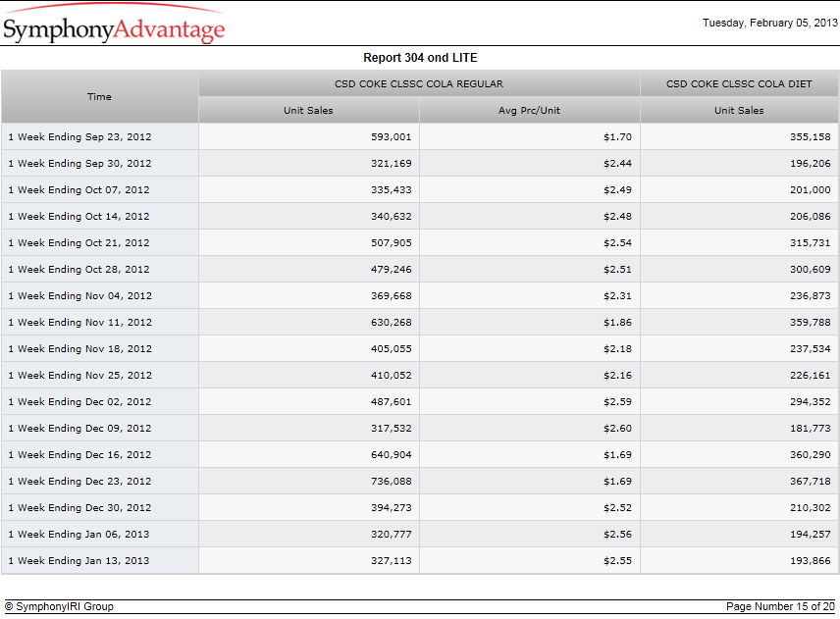Click the unit sales value 340,632

tap(392, 217)
